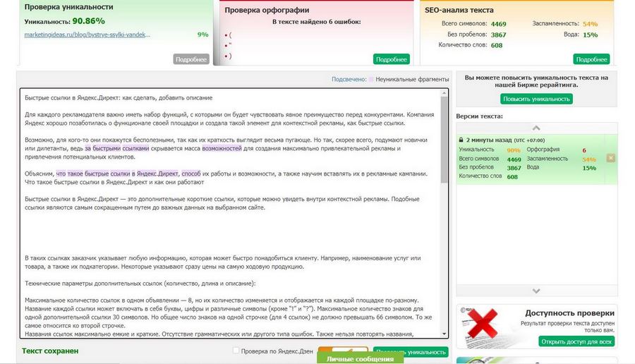Click Проверить уникальность button

[411, 352]
